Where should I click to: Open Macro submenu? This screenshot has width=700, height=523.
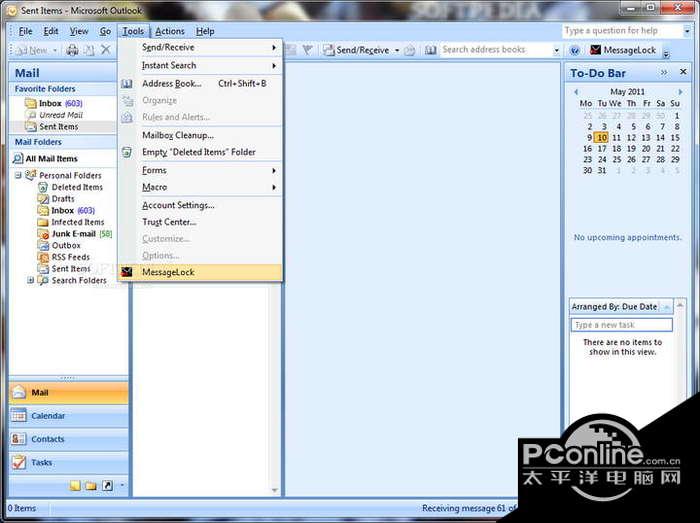tap(200, 187)
